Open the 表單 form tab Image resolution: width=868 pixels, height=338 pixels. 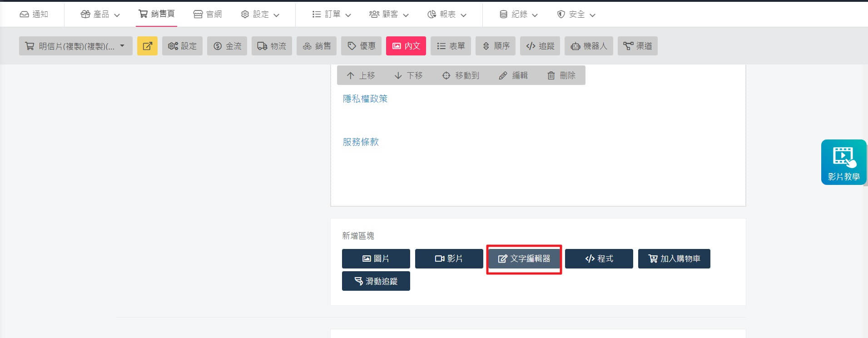(x=451, y=46)
